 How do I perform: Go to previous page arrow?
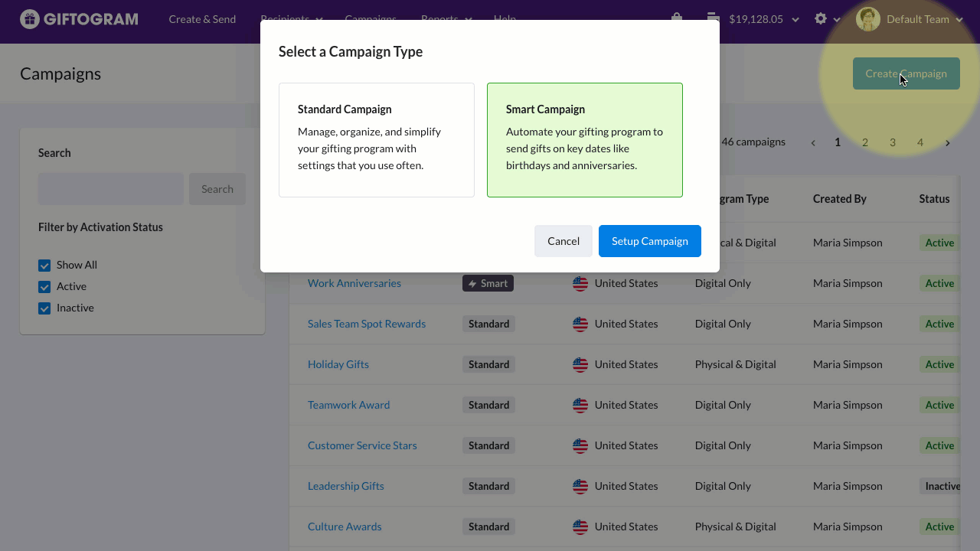coord(813,142)
